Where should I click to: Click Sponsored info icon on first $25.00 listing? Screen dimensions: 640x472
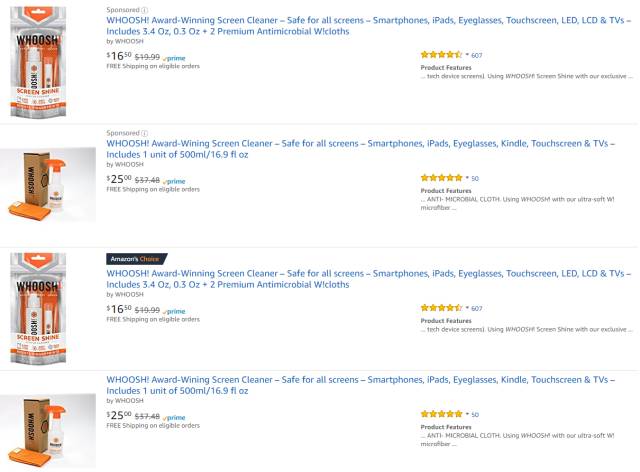144,132
